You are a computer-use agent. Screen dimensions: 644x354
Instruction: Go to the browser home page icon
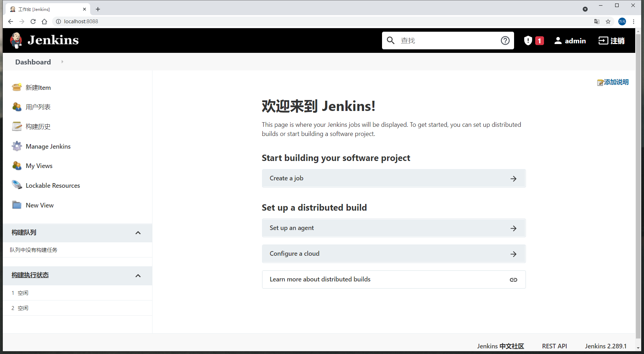(44, 21)
